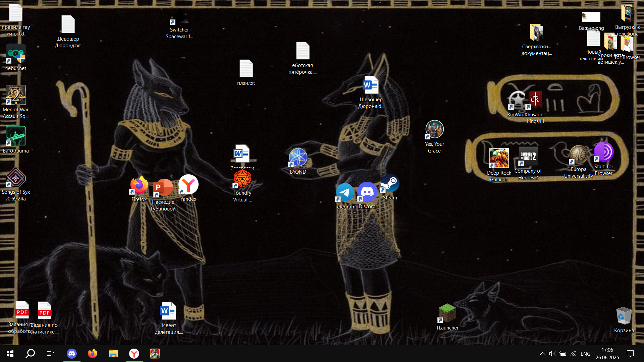
Task: Select the Europa Universalis IV icon
Action: (x=579, y=155)
